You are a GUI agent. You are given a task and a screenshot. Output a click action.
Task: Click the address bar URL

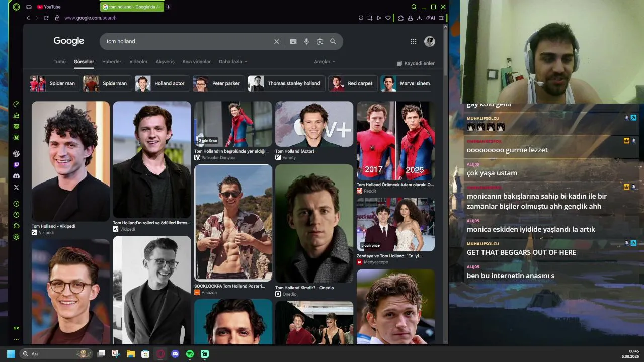(90, 18)
